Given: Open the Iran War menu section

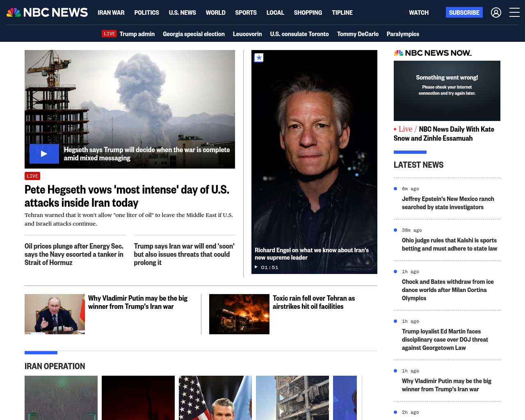Looking at the screenshot, I should 111,13.
